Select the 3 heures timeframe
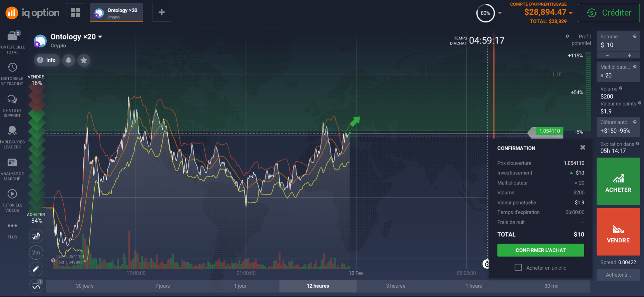Screen dimensions: 644x297 [x=395, y=286]
